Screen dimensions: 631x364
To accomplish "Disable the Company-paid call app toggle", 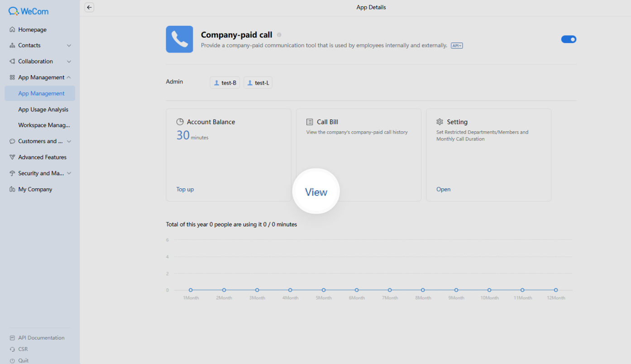I will (569, 39).
